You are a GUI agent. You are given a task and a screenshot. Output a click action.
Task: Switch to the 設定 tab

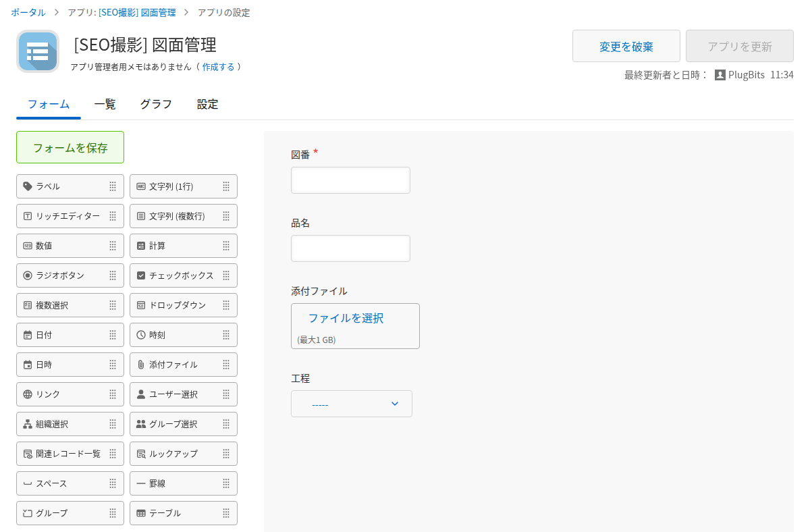pos(208,104)
